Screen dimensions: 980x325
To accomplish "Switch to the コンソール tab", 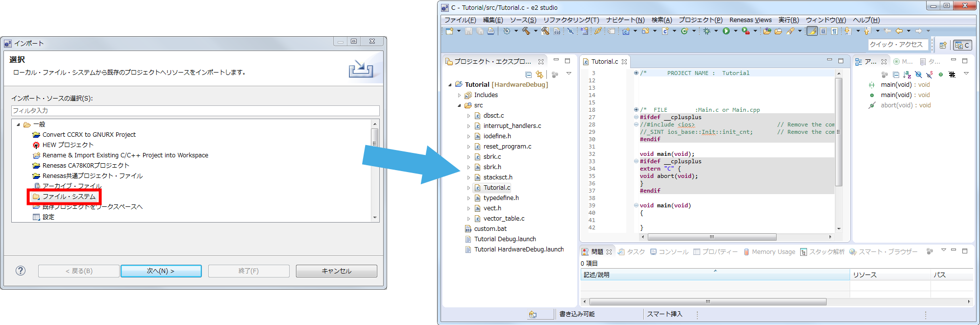I will (669, 252).
